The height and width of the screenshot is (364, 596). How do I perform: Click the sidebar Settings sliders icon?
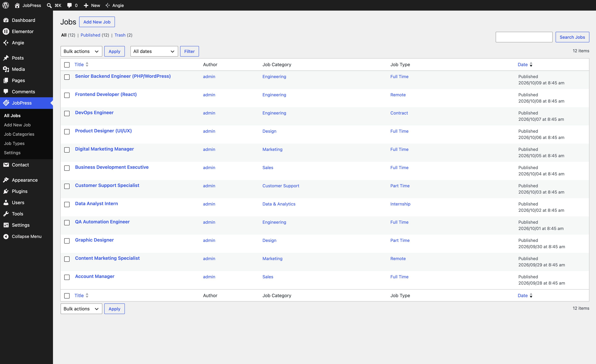6,225
